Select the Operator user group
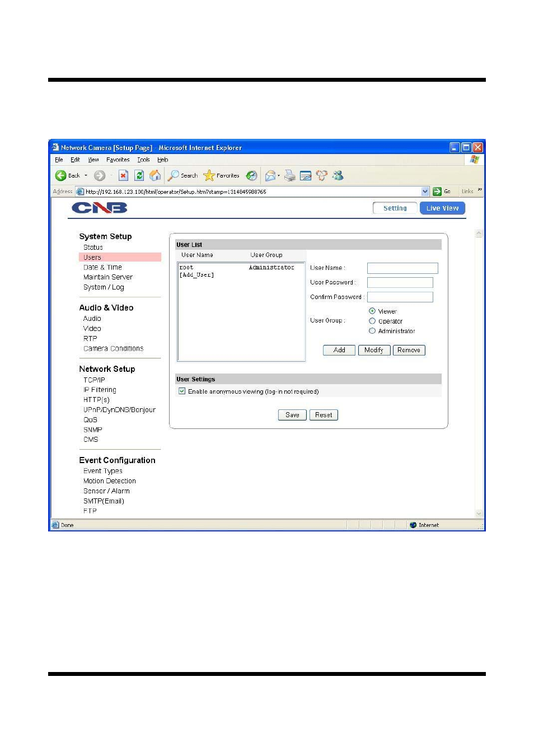 372,321
